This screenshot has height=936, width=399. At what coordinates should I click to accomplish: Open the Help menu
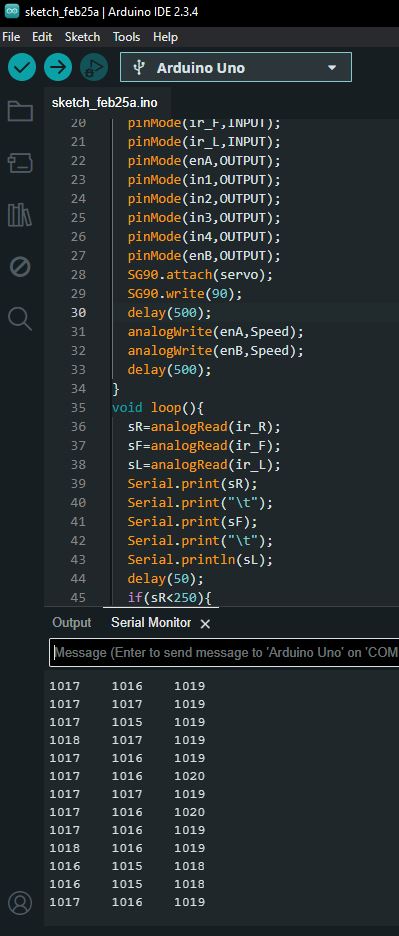click(x=165, y=37)
